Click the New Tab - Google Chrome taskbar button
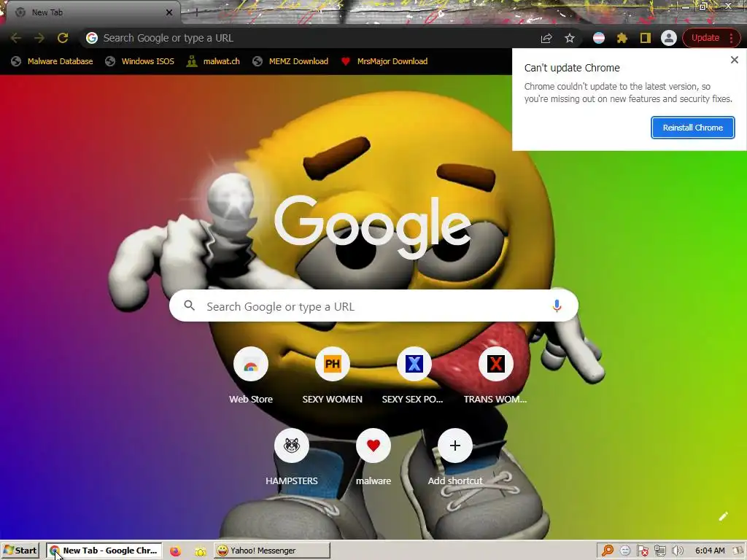This screenshot has height=560, width=747. [x=104, y=551]
